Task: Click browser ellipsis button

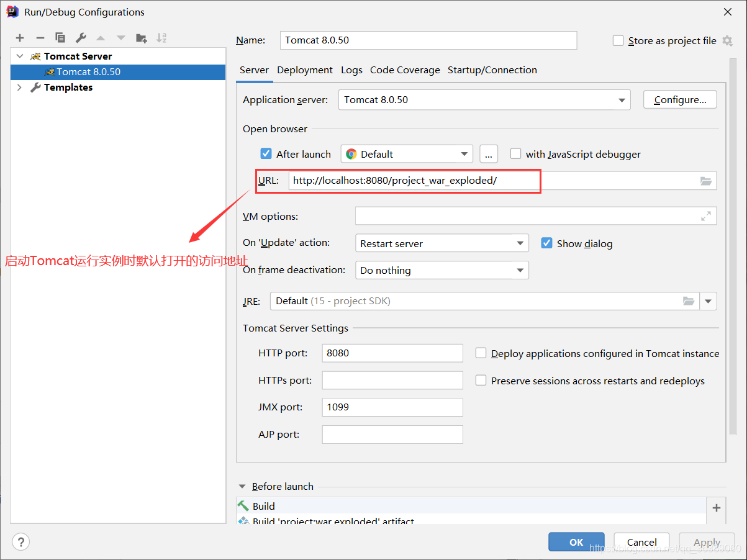Action: tap(489, 154)
